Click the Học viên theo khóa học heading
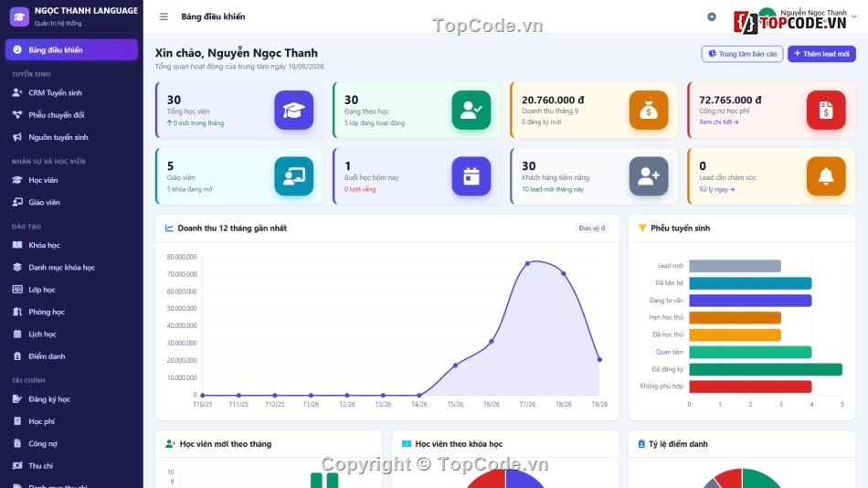 459,444
